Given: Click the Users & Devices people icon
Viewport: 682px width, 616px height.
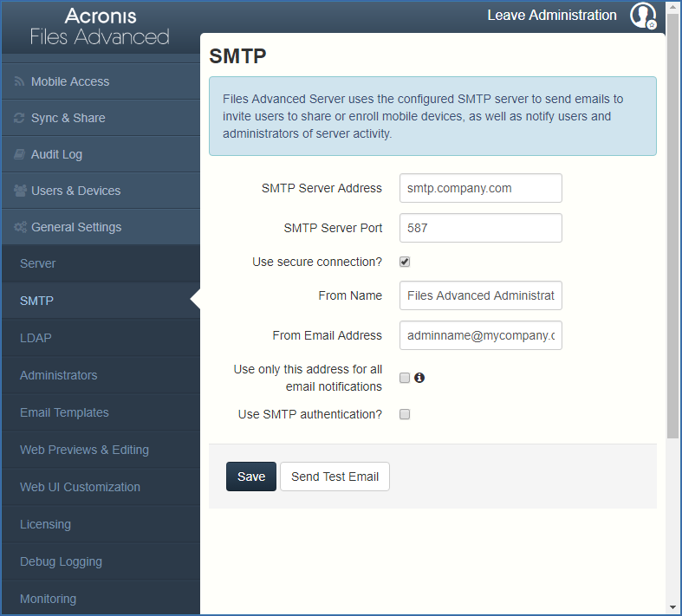Looking at the screenshot, I should [20, 191].
